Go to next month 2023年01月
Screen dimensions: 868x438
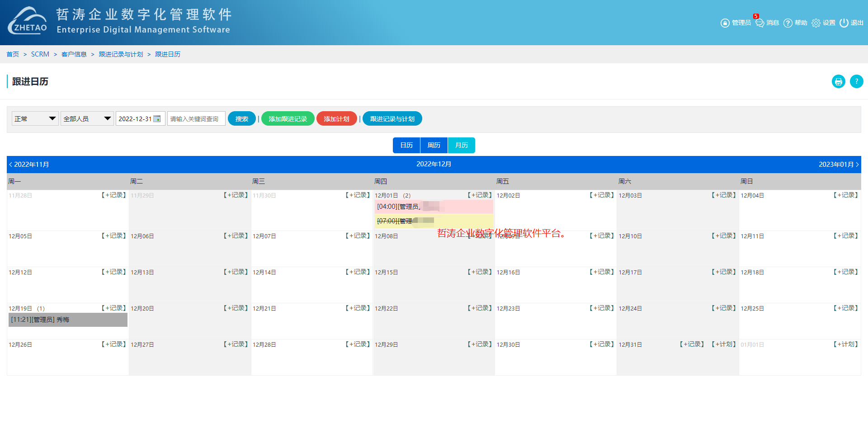tap(839, 165)
